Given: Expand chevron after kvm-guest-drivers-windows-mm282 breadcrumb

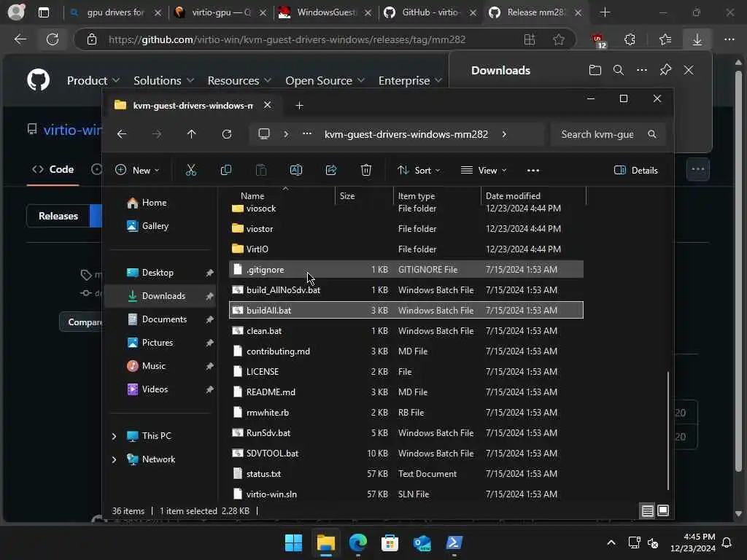Looking at the screenshot, I should (504, 134).
